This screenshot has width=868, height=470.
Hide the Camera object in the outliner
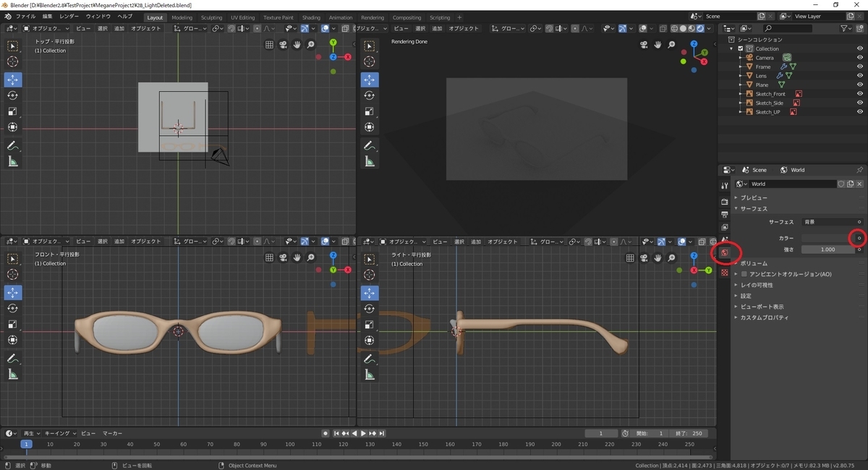click(859, 58)
